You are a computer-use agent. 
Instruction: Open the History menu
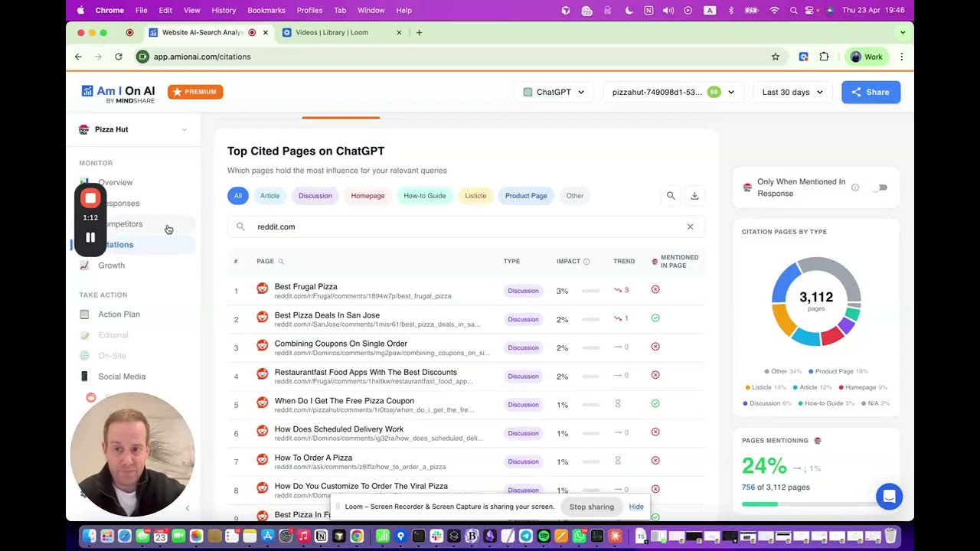pos(224,11)
